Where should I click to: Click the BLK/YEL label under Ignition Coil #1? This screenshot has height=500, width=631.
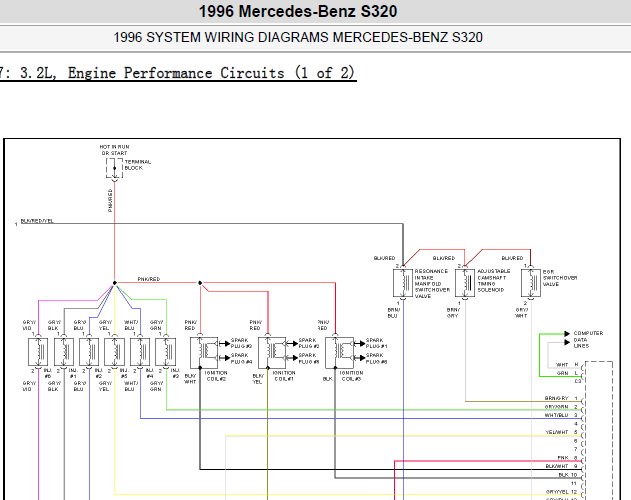pyautogui.click(x=258, y=379)
